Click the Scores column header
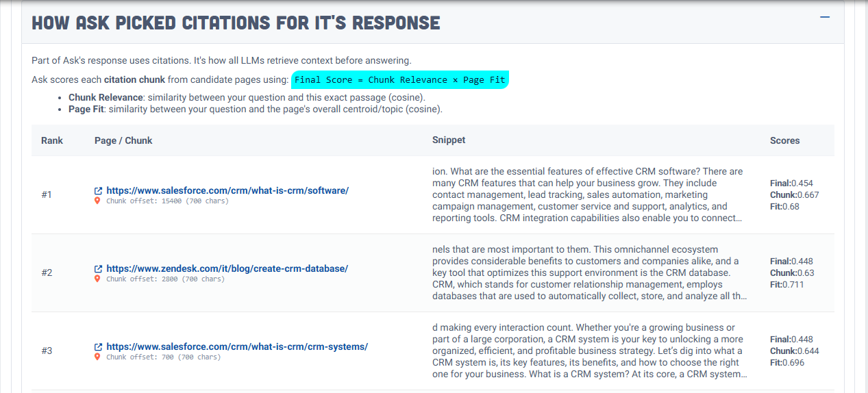Viewport: 868px width, 393px height. coord(784,140)
